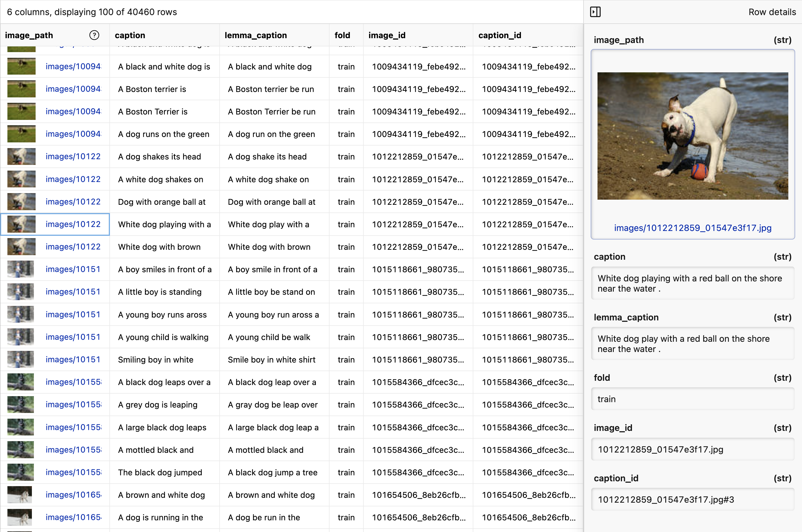Select lemma_caption cell 'A black dog jump a tree'
The width and height of the screenshot is (802, 532).
[275, 472]
